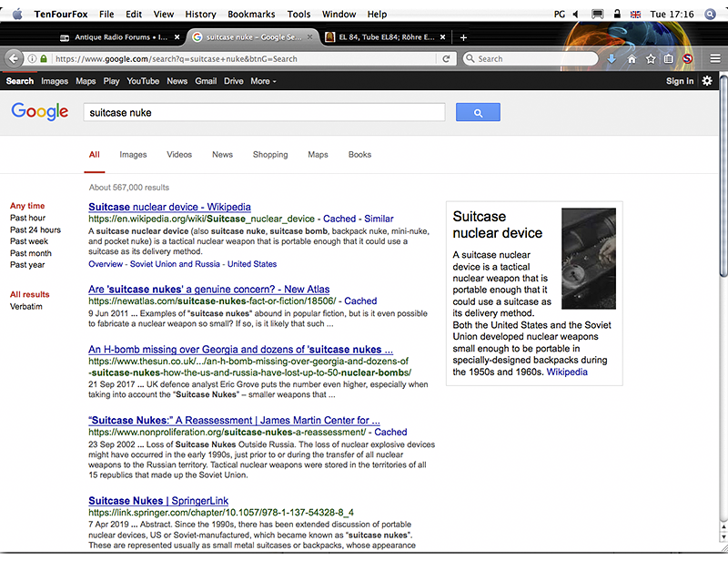Click the browser URL address bar

tap(244, 58)
